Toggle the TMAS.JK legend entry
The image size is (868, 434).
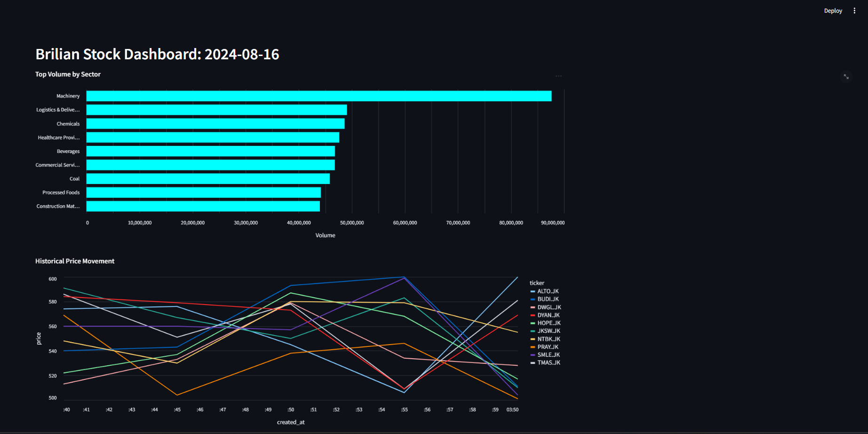(x=548, y=362)
